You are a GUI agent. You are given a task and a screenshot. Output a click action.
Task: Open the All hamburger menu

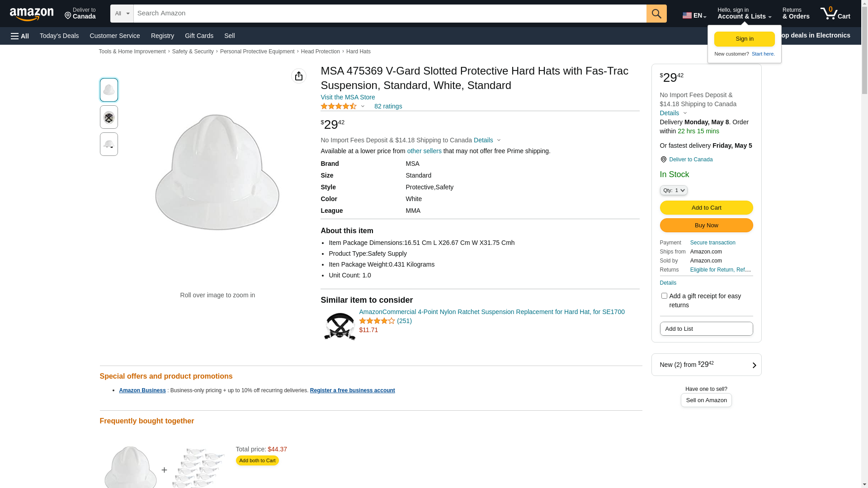tap(20, 36)
